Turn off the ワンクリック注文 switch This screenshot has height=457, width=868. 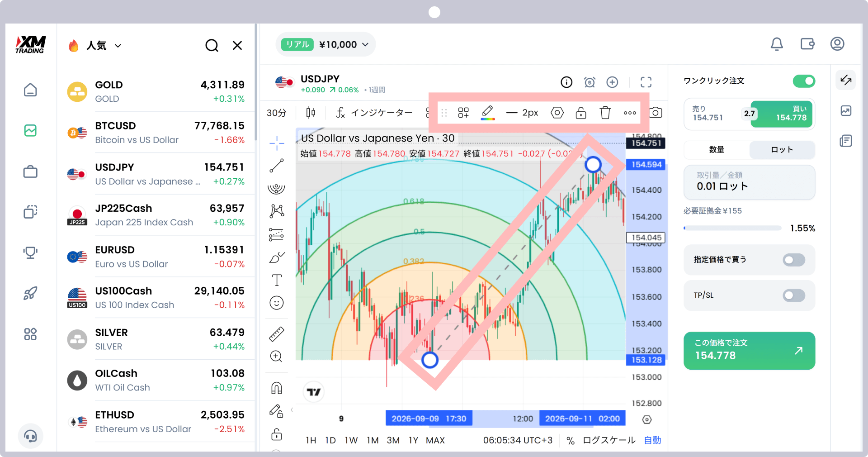click(804, 81)
